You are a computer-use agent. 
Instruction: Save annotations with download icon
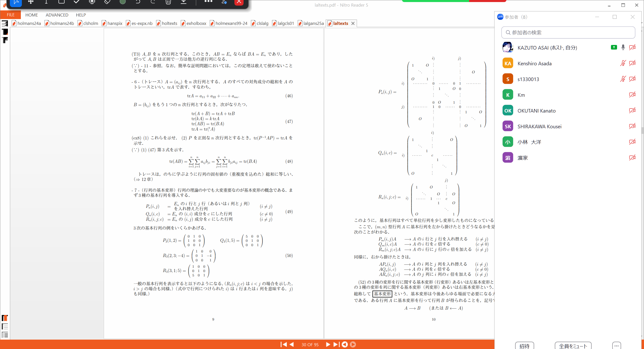click(184, 2)
